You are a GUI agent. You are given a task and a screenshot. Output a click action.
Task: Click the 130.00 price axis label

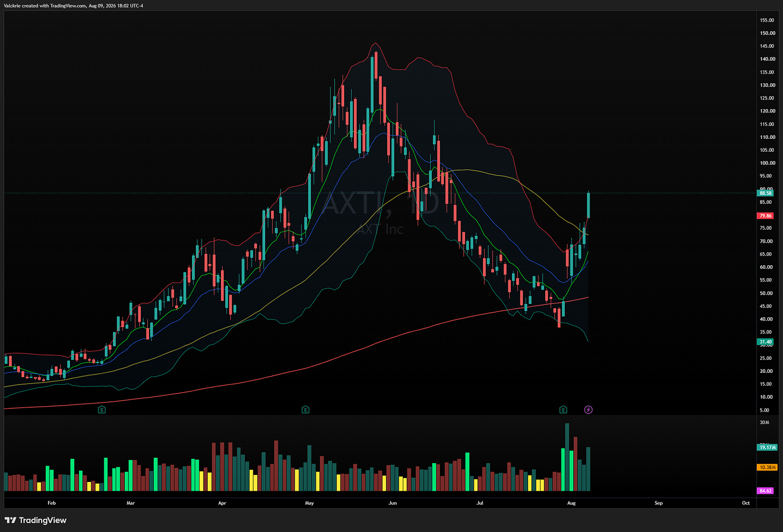point(767,85)
